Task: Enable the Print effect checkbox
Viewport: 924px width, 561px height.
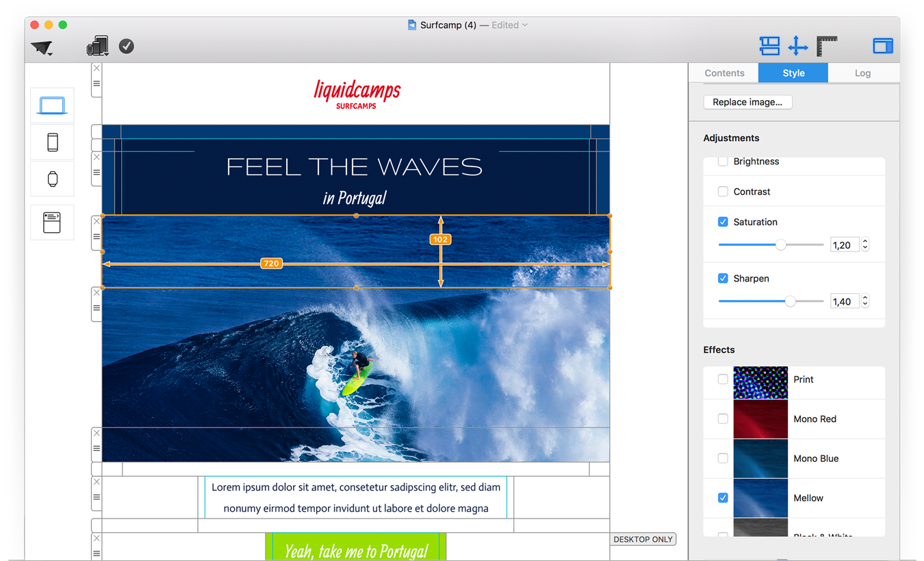Action: [723, 379]
